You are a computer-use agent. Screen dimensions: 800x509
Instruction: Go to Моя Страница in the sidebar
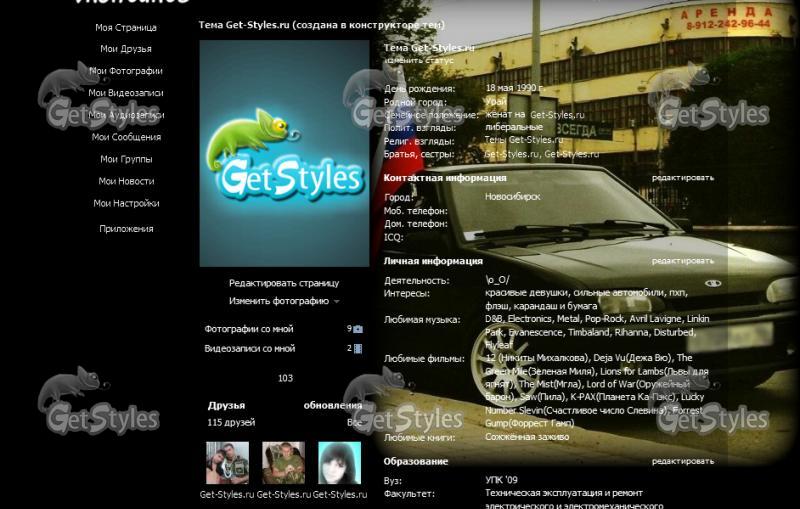click(126, 28)
